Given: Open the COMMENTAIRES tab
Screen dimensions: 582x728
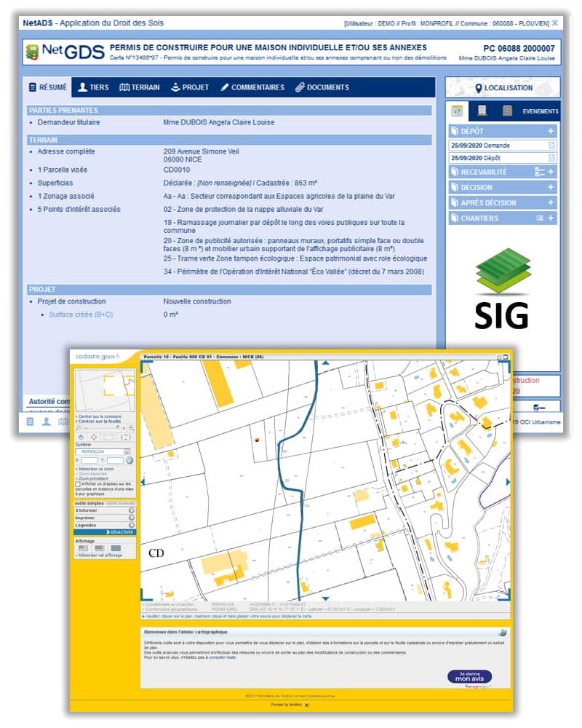Looking at the screenshot, I should [252, 87].
